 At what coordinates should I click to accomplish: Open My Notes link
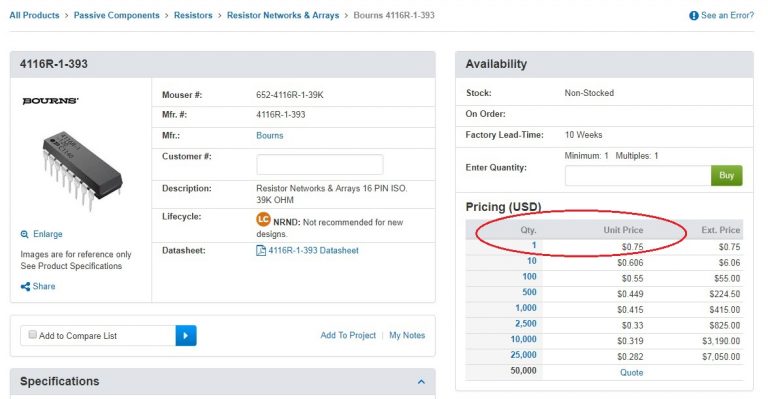tap(407, 335)
